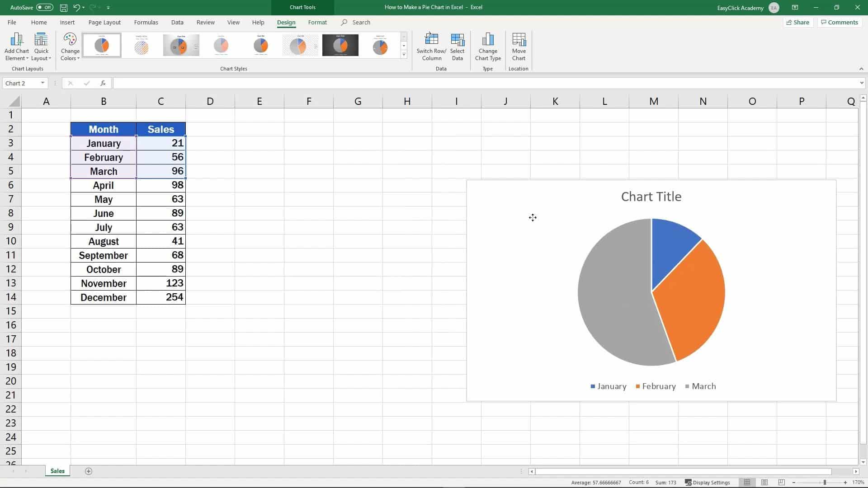Click the Share button

798,22
